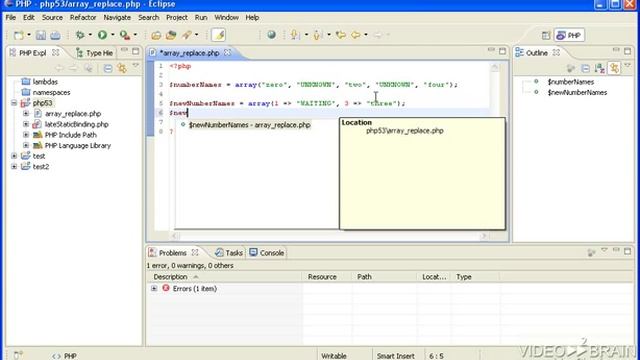Select $newNumberNames in the Outline
The height and width of the screenshot is (360, 640).
577,93
